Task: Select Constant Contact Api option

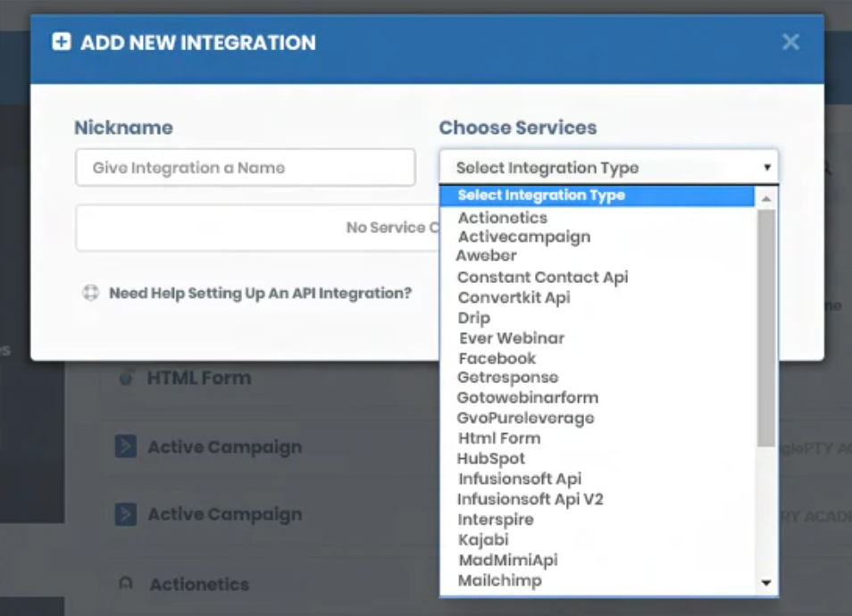Action: (543, 277)
